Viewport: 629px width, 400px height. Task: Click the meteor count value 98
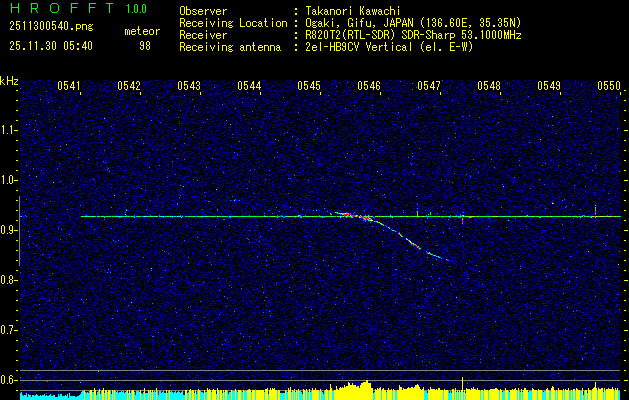[x=143, y=46]
